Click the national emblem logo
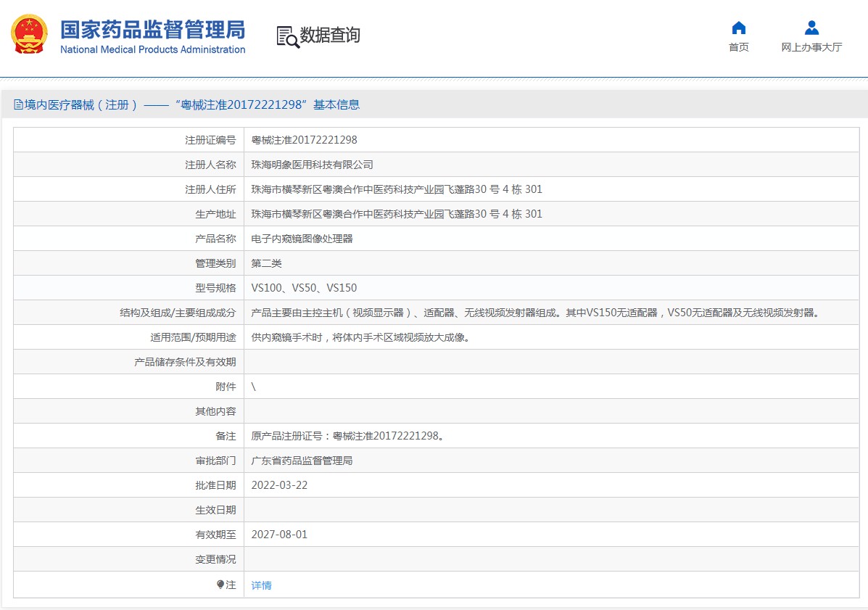The image size is (868, 610). click(x=29, y=35)
